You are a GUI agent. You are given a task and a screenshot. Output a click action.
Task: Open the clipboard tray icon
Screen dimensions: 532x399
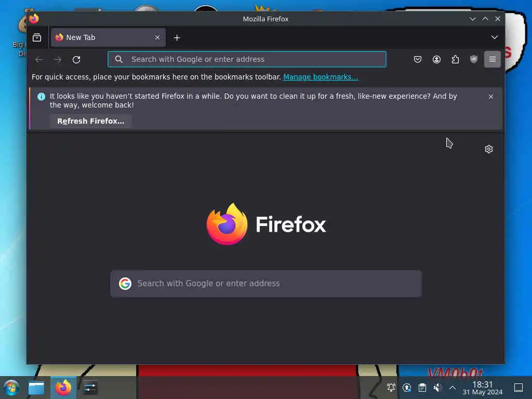point(422,388)
